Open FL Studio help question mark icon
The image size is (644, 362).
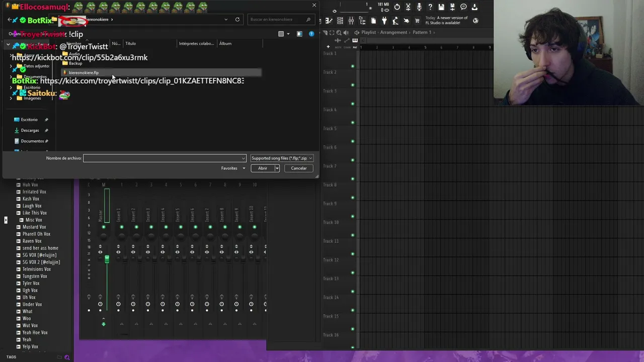[430, 7]
